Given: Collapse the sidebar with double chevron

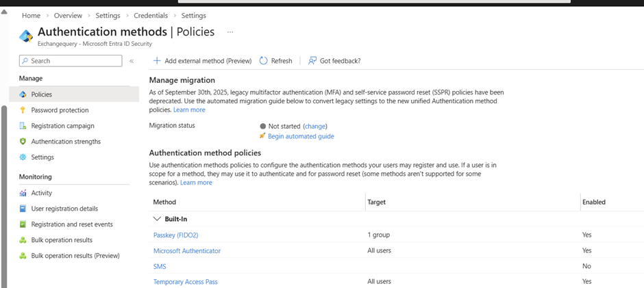Looking at the screenshot, I should (132, 61).
